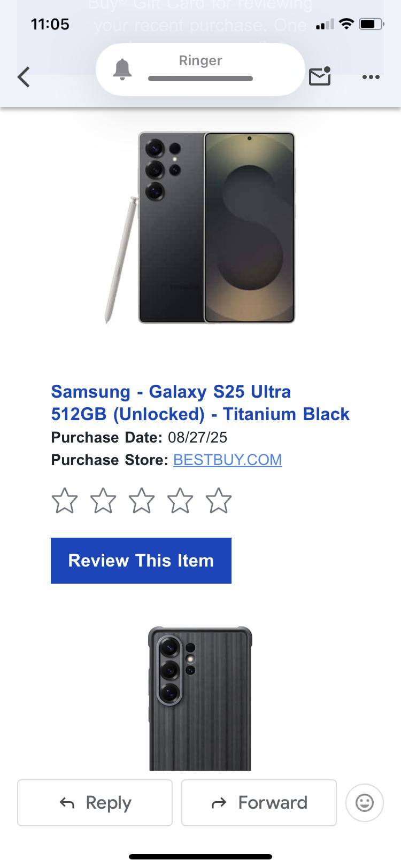Image resolution: width=401 pixels, height=868 pixels.
Task: Tap the battery status icon
Action: 371,24
